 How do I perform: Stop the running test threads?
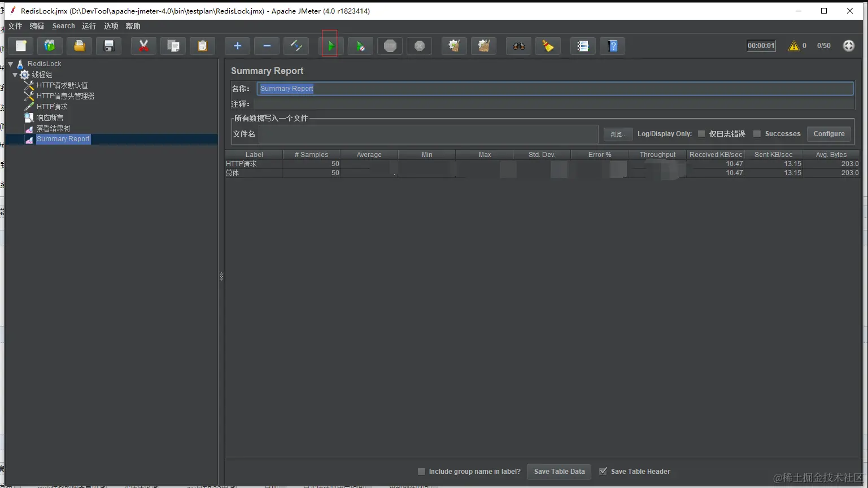[390, 46]
